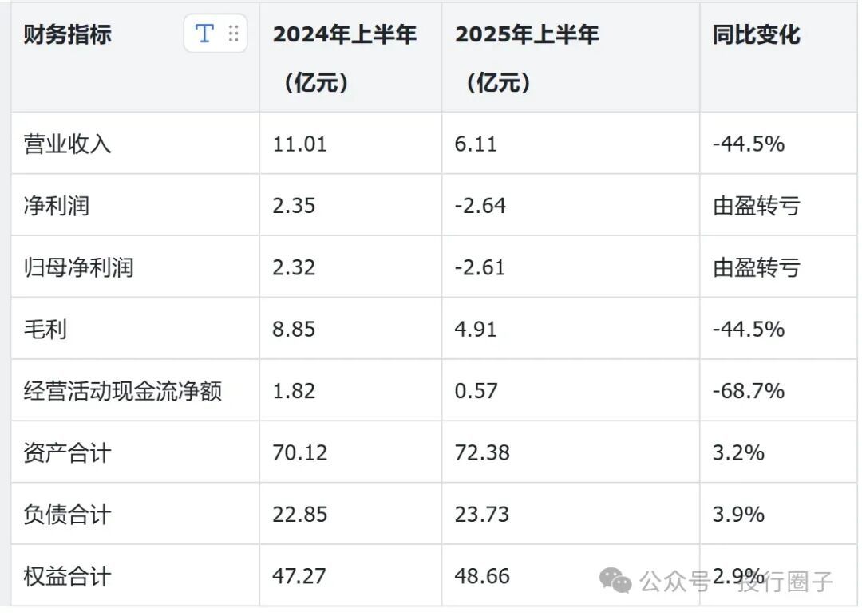The image size is (862, 616).
Task: Select the 2025年上半年 column header
Action: [527, 34]
